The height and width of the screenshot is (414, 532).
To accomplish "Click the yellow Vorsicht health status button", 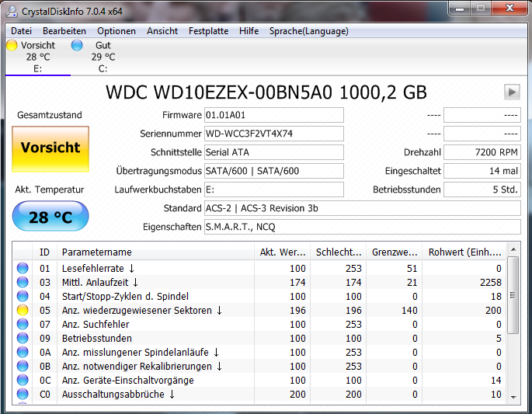I will point(50,149).
